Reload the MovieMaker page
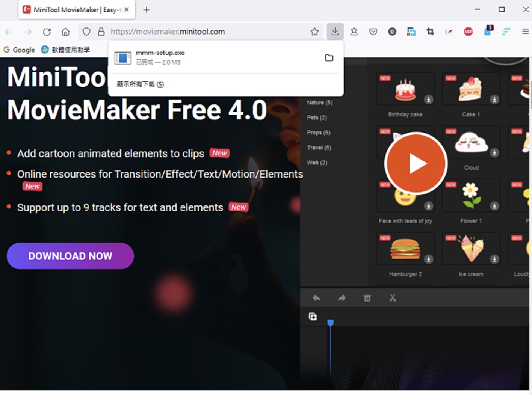The image size is (532, 395). (47, 32)
